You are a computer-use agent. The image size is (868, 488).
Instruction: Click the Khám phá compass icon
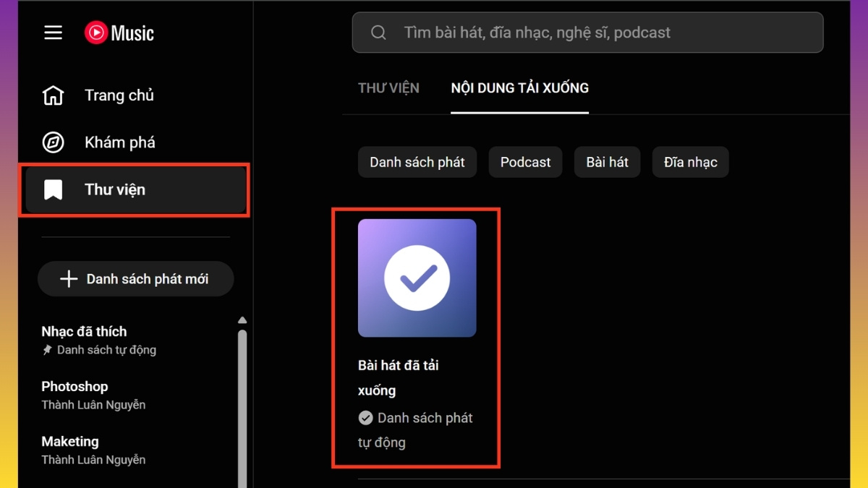(x=53, y=142)
